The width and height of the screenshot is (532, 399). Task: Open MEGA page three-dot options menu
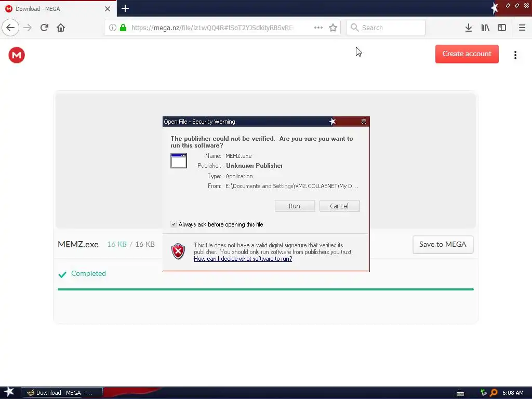coord(515,55)
